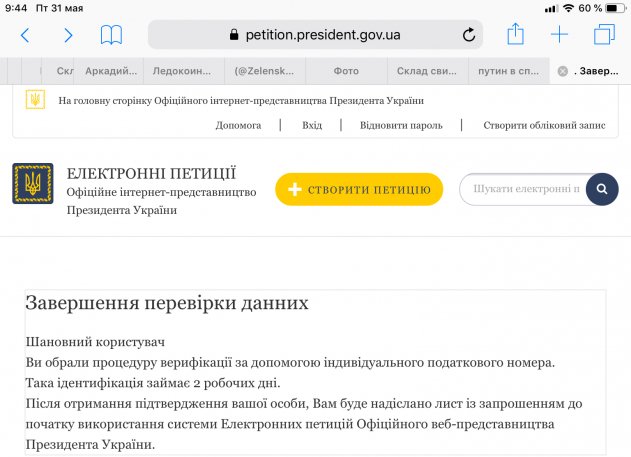Tap the forward navigation arrow

[68, 35]
